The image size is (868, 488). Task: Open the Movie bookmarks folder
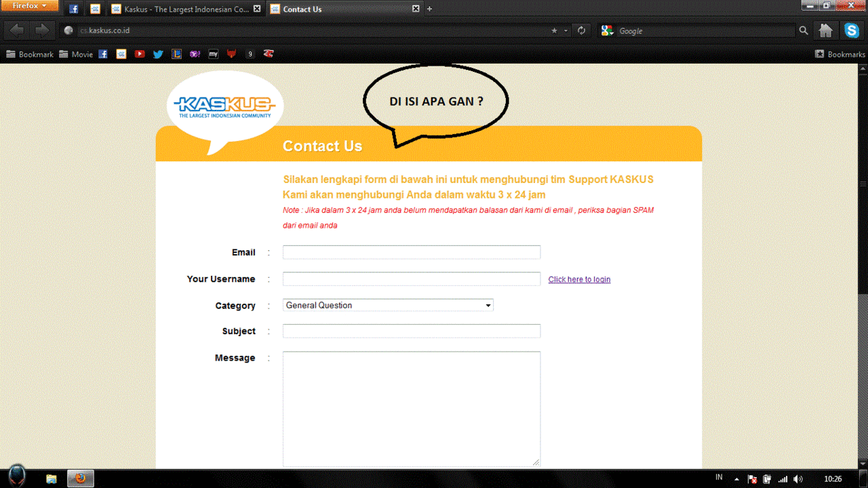(x=76, y=54)
